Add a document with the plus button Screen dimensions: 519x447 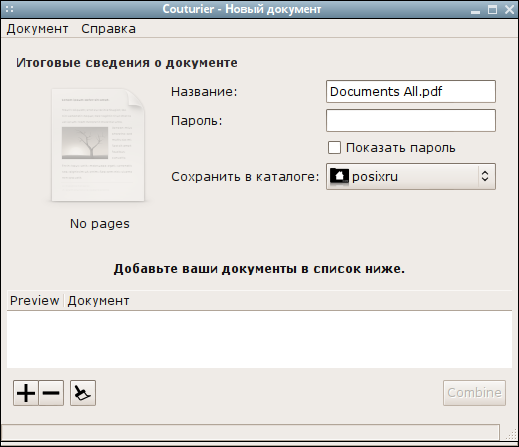[x=26, y=393]
